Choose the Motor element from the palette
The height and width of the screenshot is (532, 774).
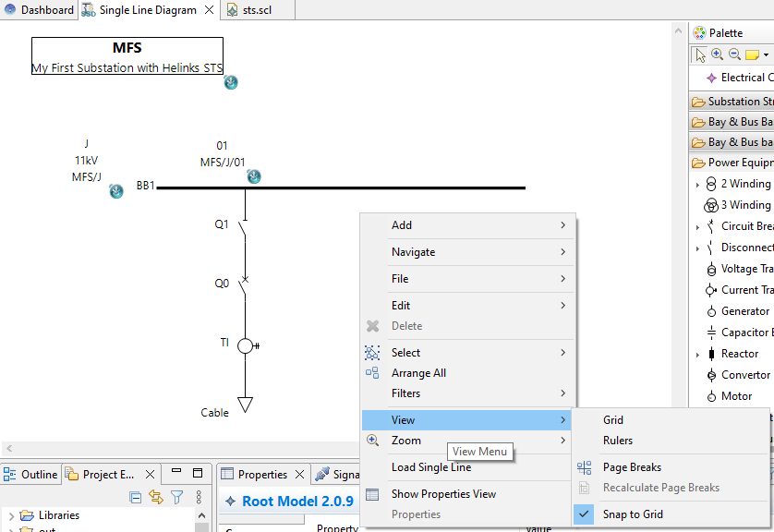pyautogui.click(x=735, y=396)
